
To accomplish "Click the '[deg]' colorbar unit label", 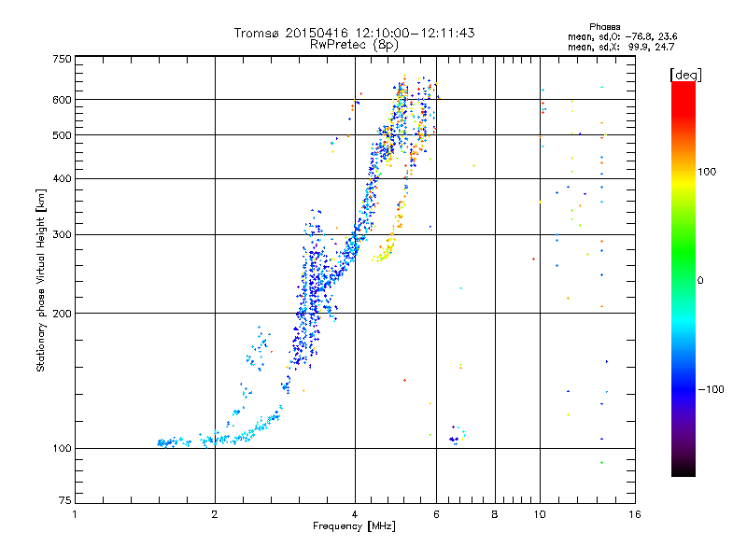I will pyautogui.click(x=685, y=75).
